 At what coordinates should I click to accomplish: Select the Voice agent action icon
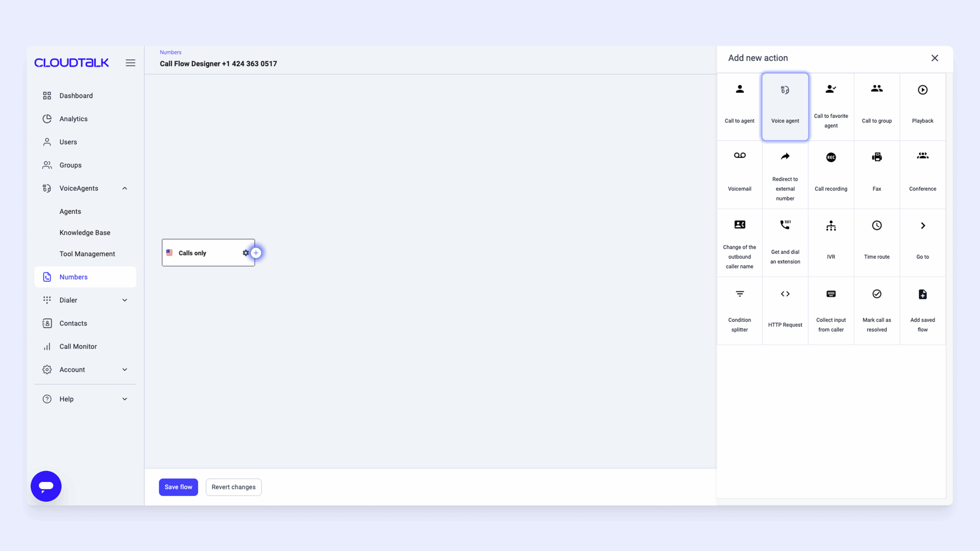[x=785, y=90]
